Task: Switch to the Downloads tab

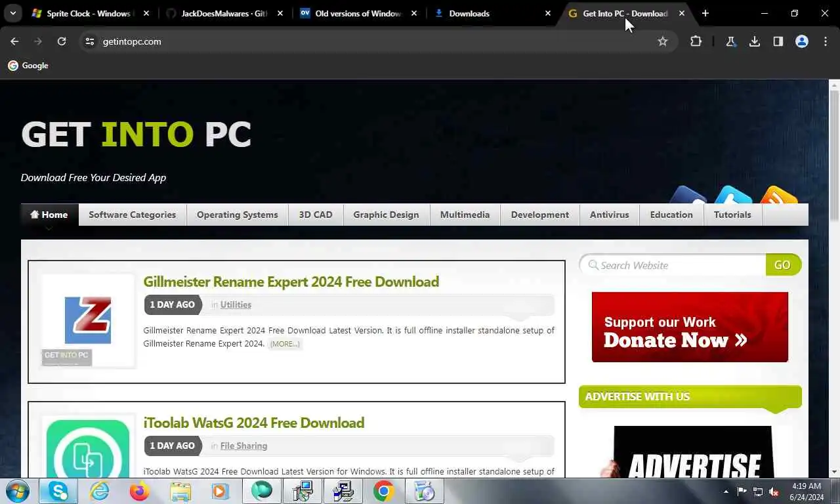Action: click(x=493, y=13)
